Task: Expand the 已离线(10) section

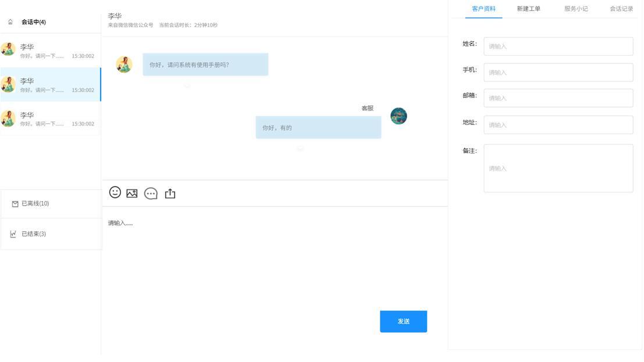Action: (35, 204)
